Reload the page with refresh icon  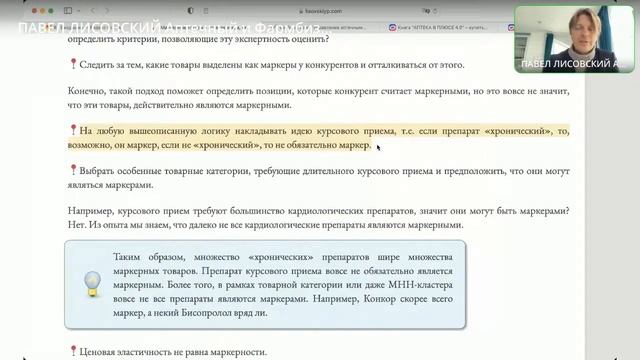(x=435, y=11)
